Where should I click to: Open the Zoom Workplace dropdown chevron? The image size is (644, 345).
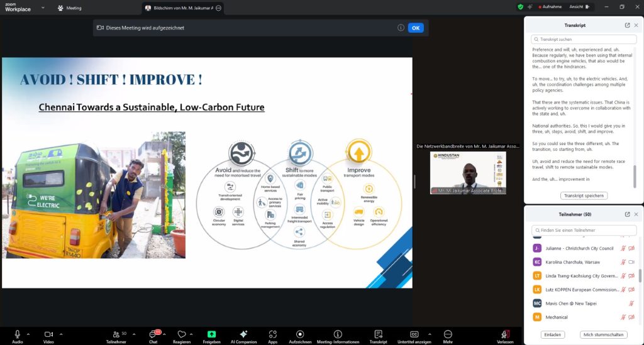click(43, 8)
